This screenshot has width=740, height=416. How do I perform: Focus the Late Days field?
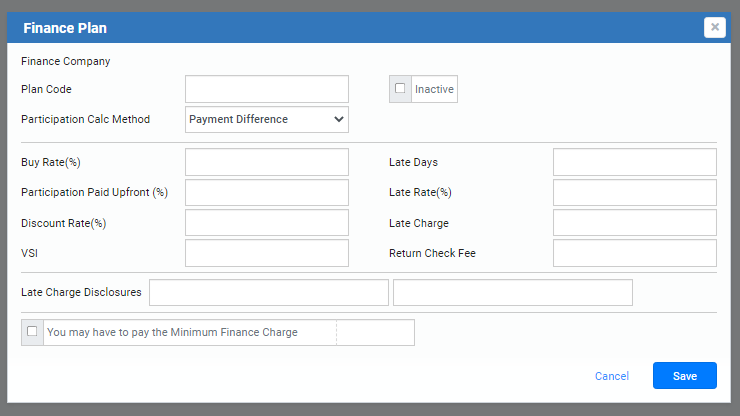[635, 162]
